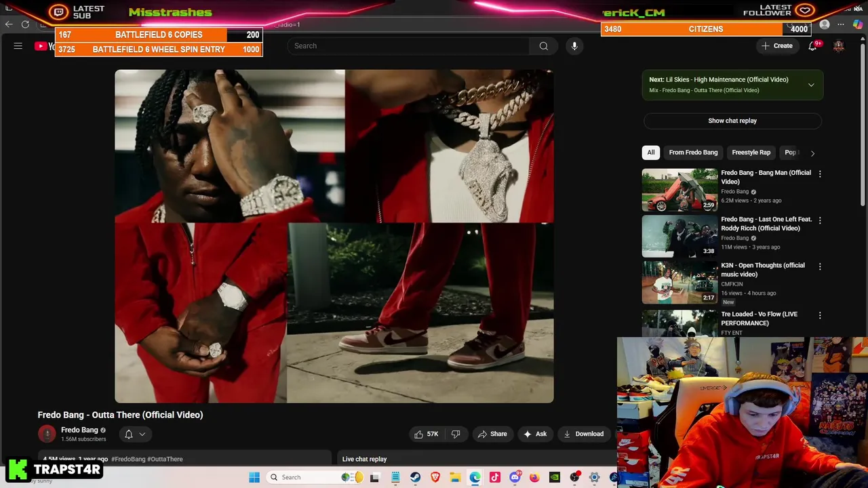The width and height of the screenshot is (868, 488).
Task: Open options for Last One Left video
Action: [x=820, y=221]
